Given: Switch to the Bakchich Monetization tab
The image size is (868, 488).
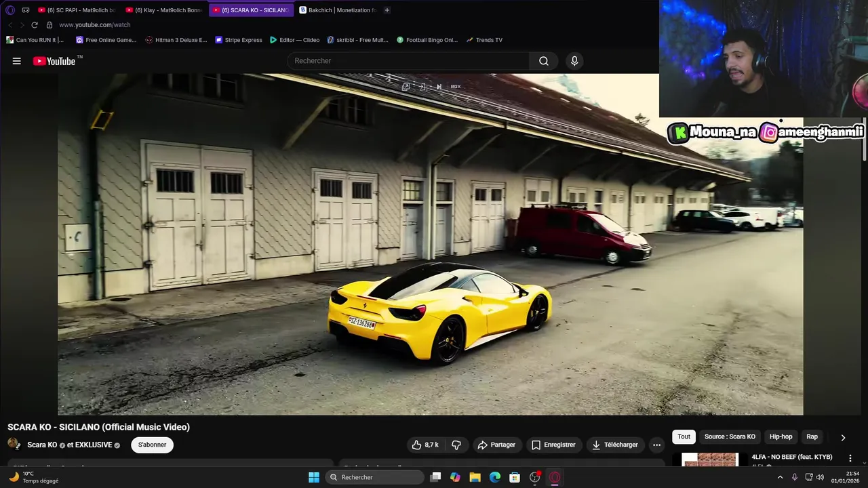Looking at the screenshot, I should coord(338,10).
